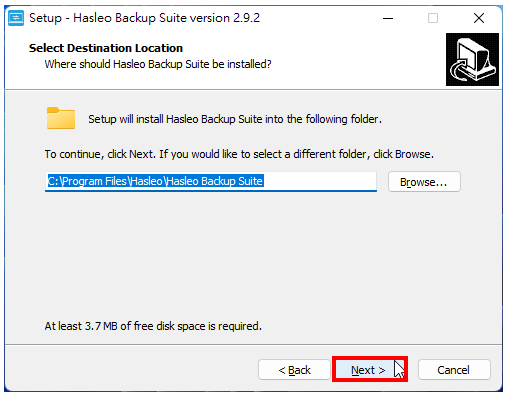
Task: Close the Hasleo Backup Suite setup window
Action: coord(479,18)
